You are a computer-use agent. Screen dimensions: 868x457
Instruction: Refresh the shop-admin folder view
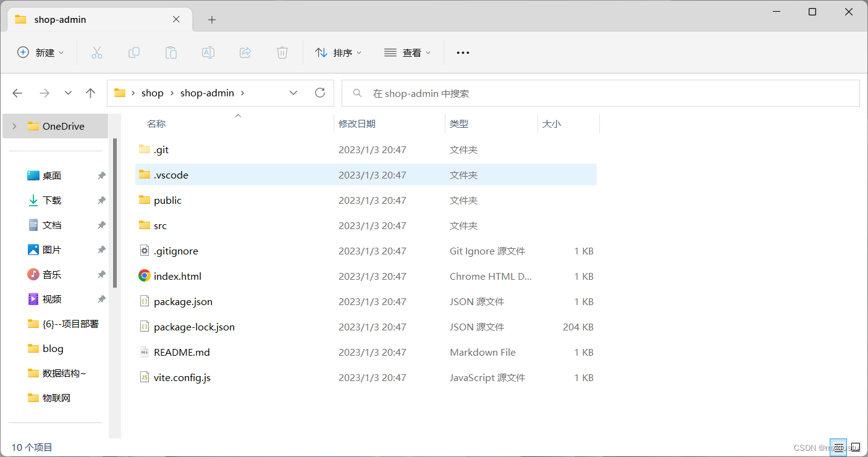click(320, 93)
